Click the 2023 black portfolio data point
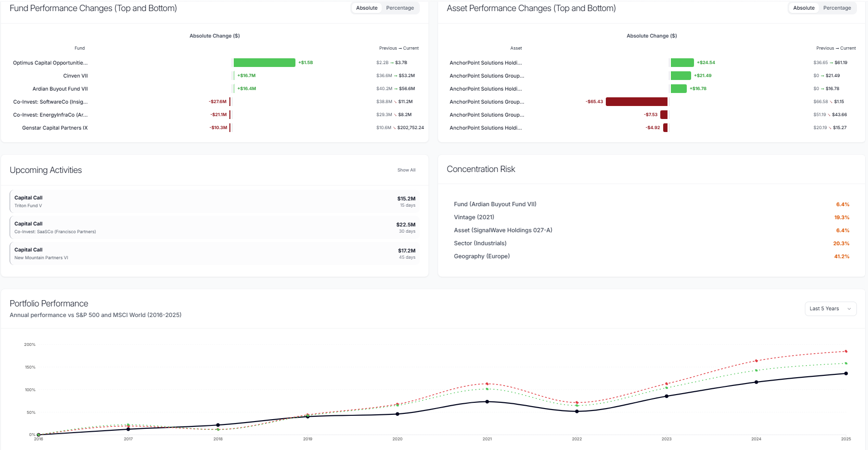 click(667, 396)
